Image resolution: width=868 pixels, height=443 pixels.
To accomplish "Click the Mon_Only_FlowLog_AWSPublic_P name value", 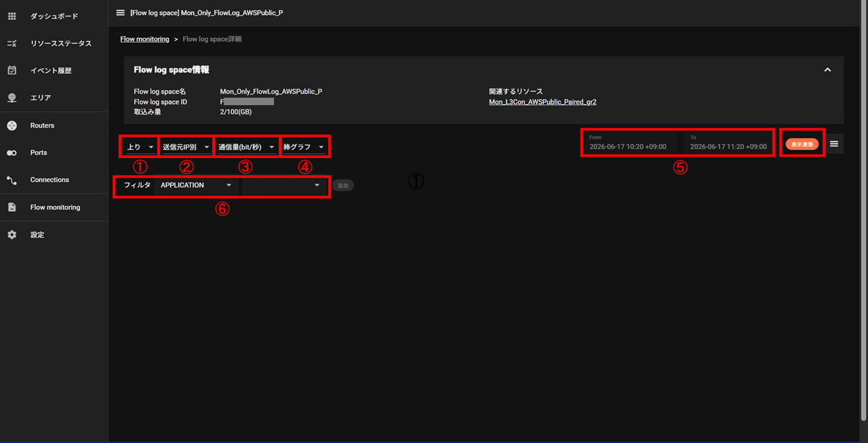I will pos(271,92).
